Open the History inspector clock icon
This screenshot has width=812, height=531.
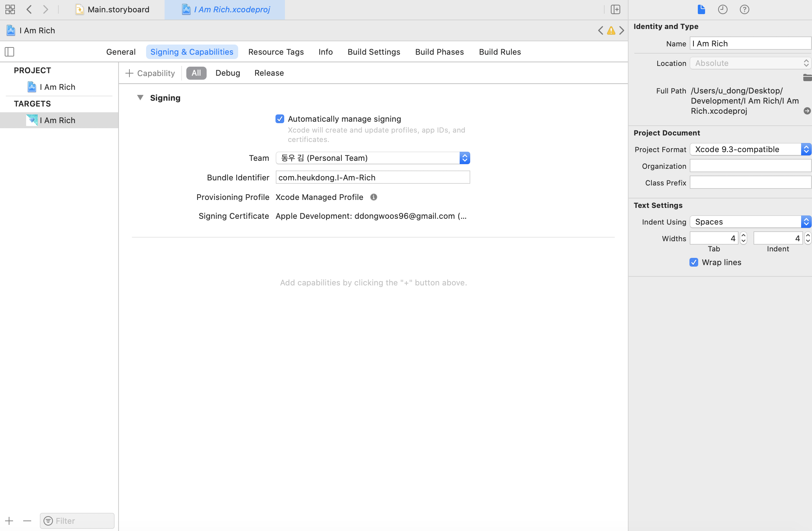point(722,9)
